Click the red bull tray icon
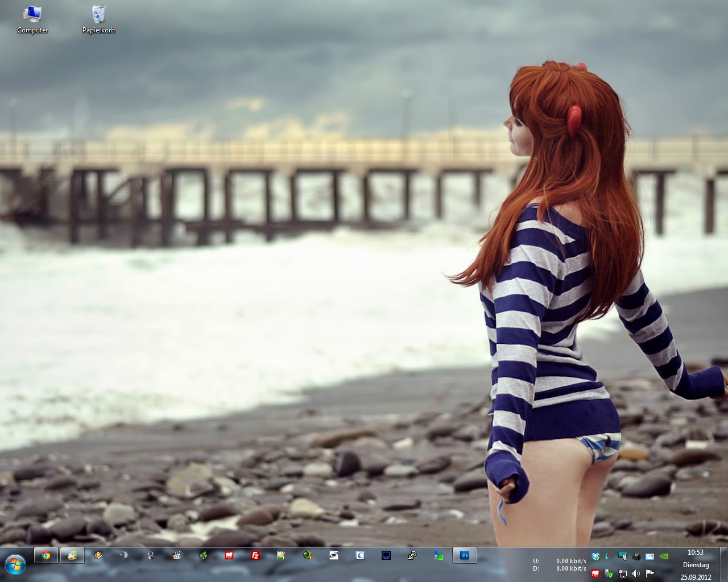The image size is (728, 582). tap(595, 573)
